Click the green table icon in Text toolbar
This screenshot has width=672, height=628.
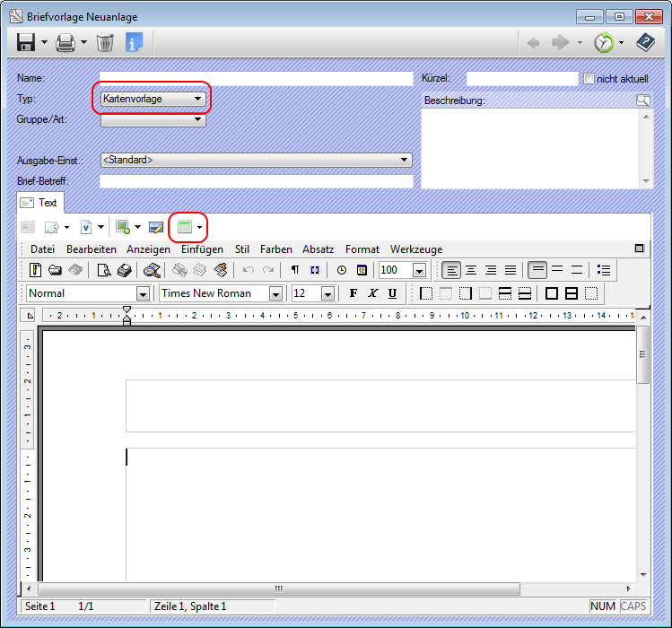pyautogui.click(x=185, y=228)
